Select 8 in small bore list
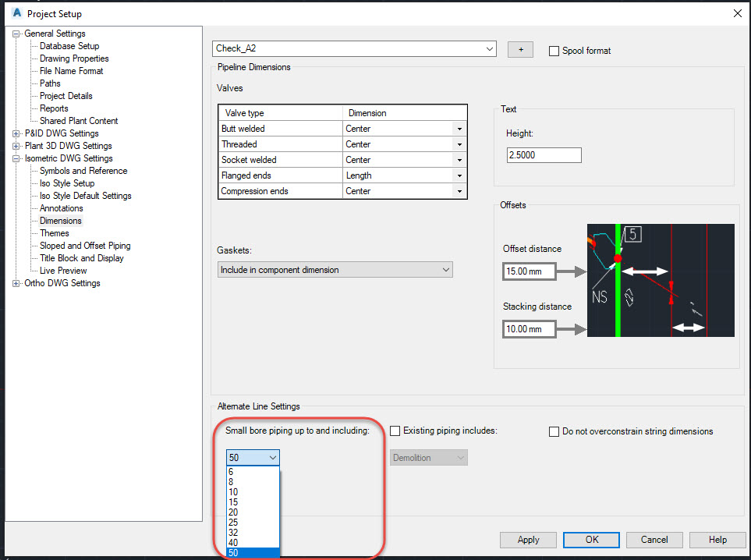Viewport: 751px width, 560px height. coord(253,482)
